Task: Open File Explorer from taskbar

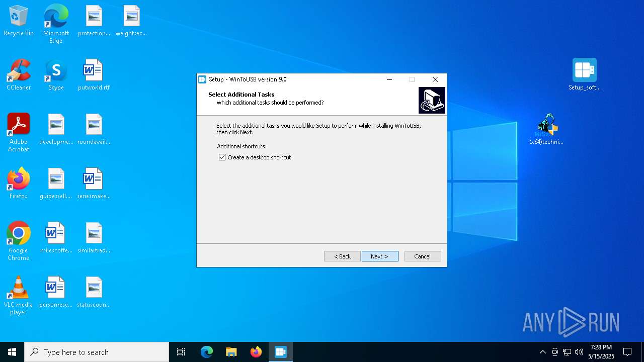Action: point(231,352)
